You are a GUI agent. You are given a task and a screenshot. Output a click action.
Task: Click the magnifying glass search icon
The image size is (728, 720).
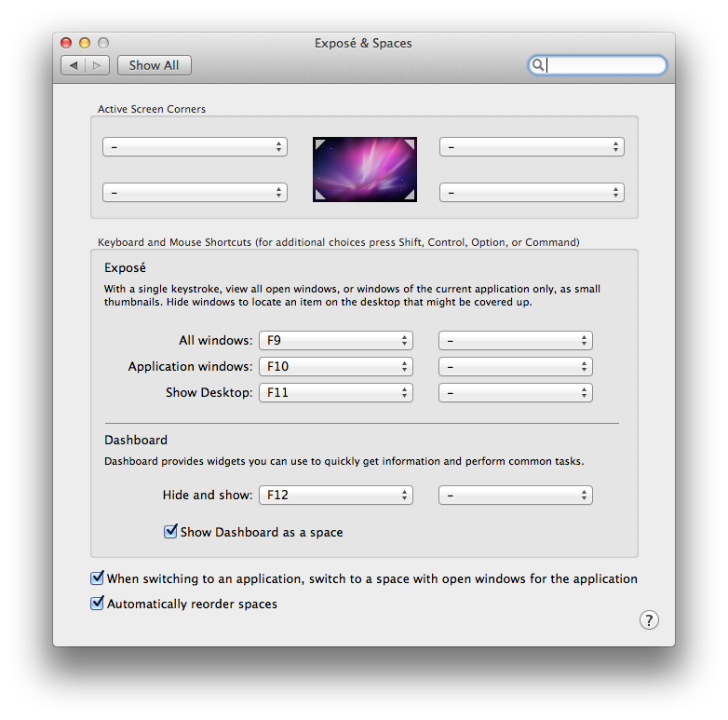(x=538, y=65)
